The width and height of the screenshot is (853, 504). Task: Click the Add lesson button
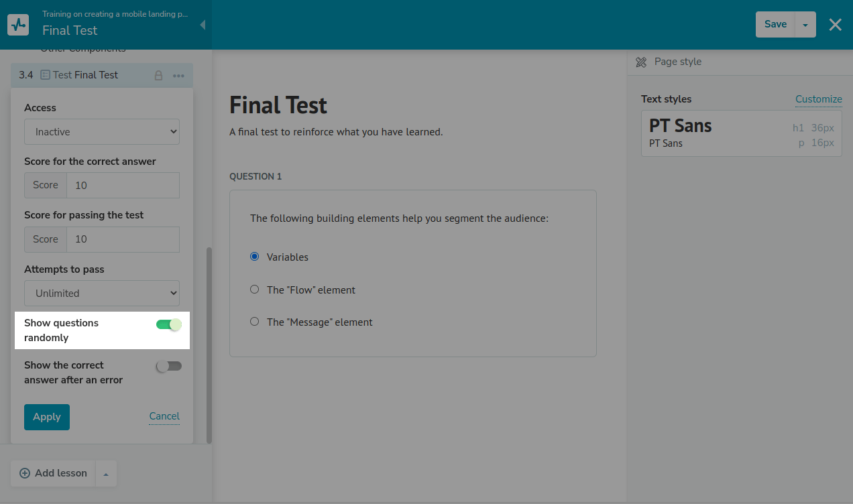click(54, 473)
